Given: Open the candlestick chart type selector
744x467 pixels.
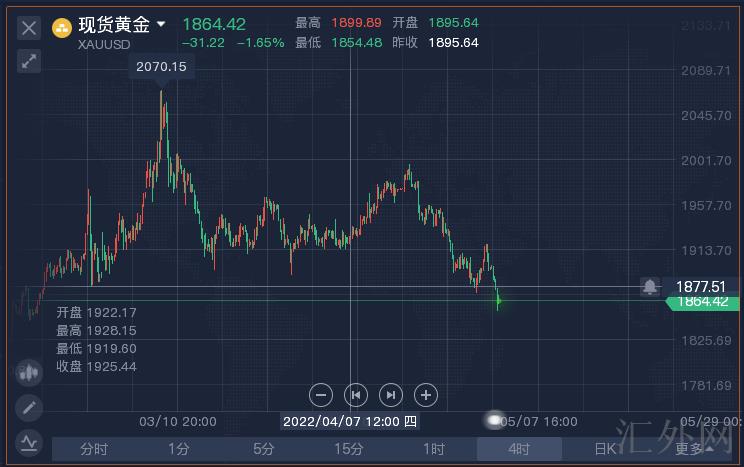Looking at the screenshot, I should click(28, 373).
